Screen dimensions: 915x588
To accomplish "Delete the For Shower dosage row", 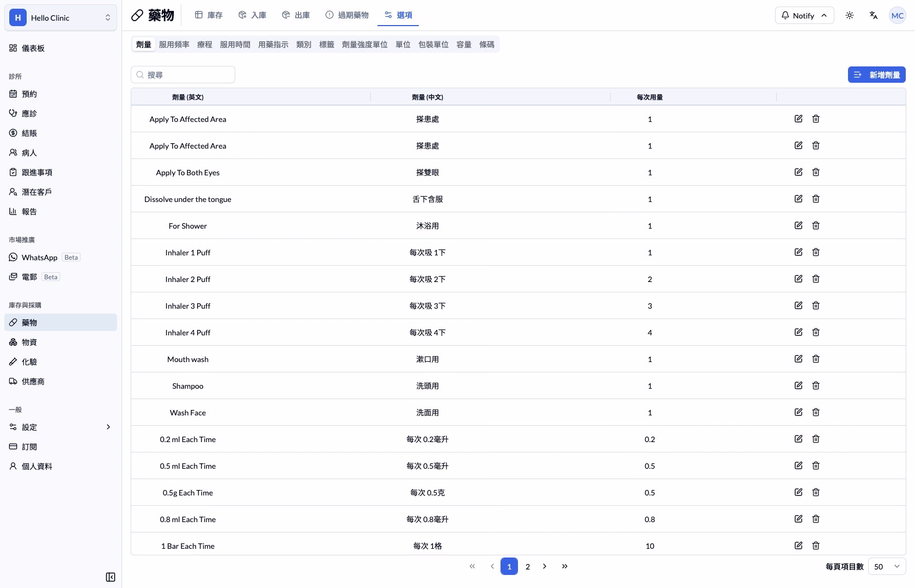I will point(816,225).
